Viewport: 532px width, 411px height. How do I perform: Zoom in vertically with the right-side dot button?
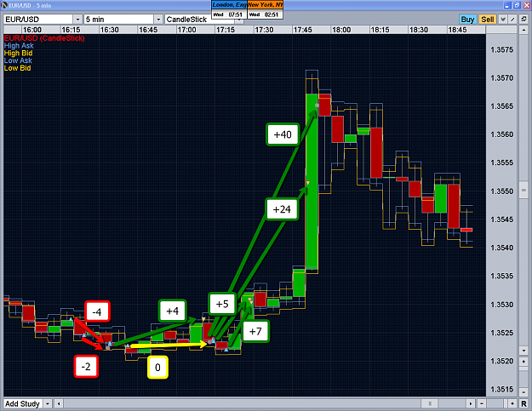tap(523, 361)
